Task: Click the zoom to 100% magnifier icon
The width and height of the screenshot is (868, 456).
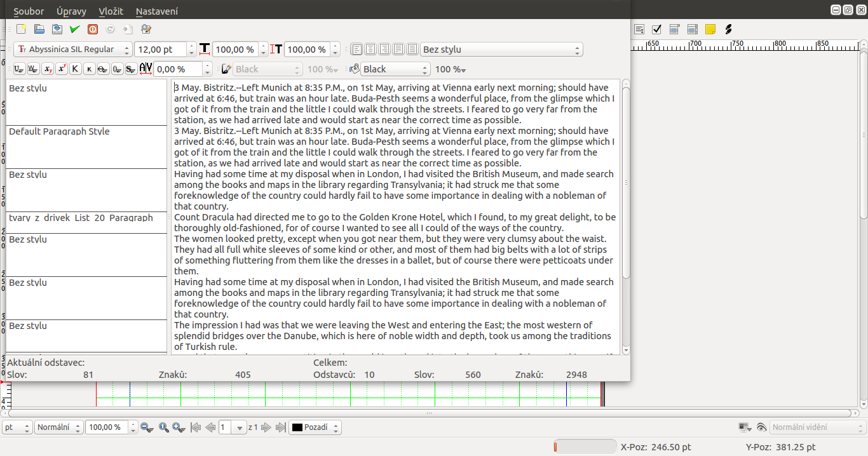Action: point(163,427)
